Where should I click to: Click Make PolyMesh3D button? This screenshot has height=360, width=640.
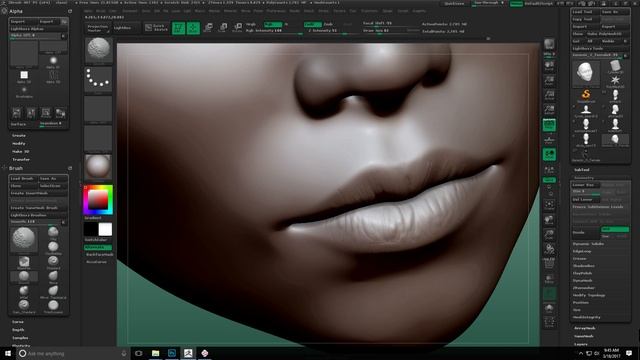coord(607,34)
